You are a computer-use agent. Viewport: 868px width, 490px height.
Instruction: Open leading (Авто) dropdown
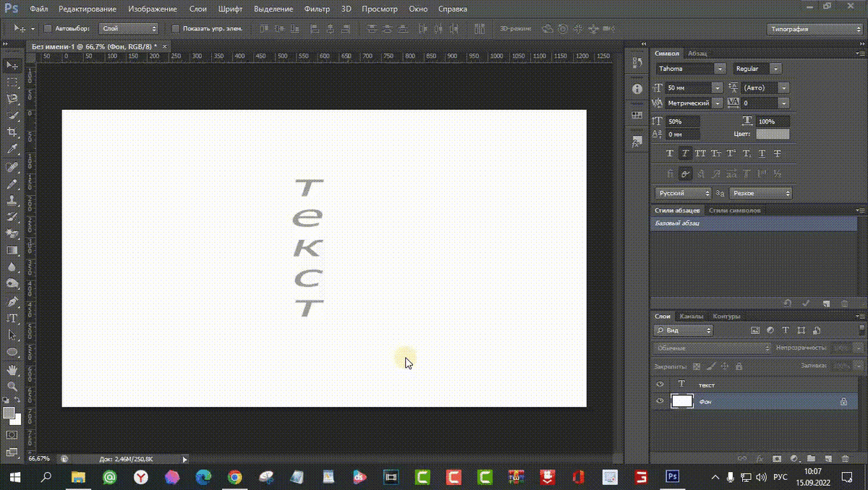coord(783,87)
